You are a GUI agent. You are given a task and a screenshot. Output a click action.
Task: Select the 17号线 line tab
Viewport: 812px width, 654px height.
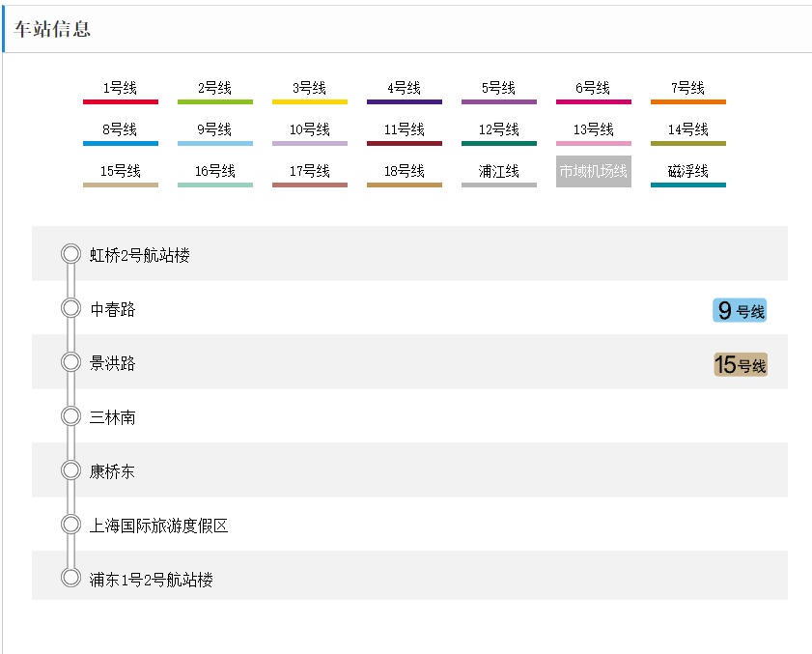[x=310, y=172]
